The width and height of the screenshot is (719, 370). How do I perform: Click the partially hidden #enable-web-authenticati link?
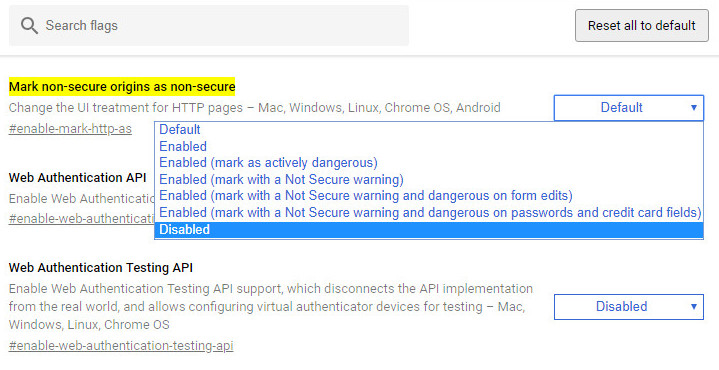click(x=82, y=219)
